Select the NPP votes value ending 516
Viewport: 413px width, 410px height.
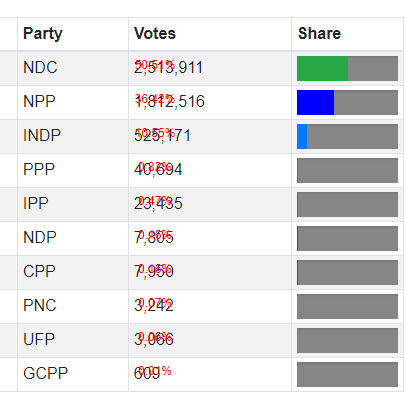(x=169, y=102)
